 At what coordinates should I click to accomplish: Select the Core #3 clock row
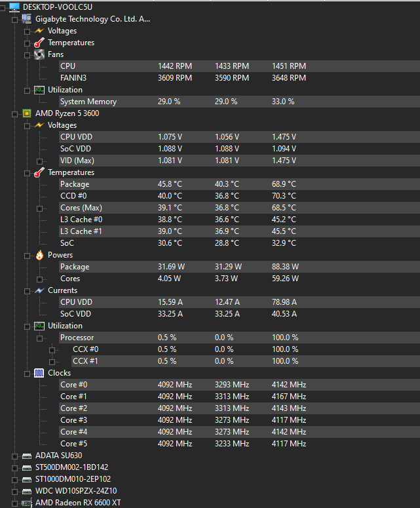(239, 420)
